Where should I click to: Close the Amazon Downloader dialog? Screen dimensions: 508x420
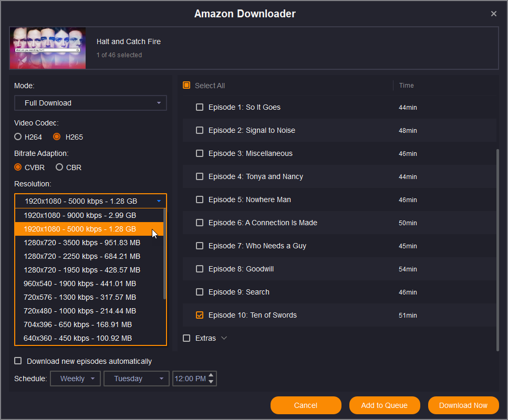pyautogui.click(x=493, y=14)
